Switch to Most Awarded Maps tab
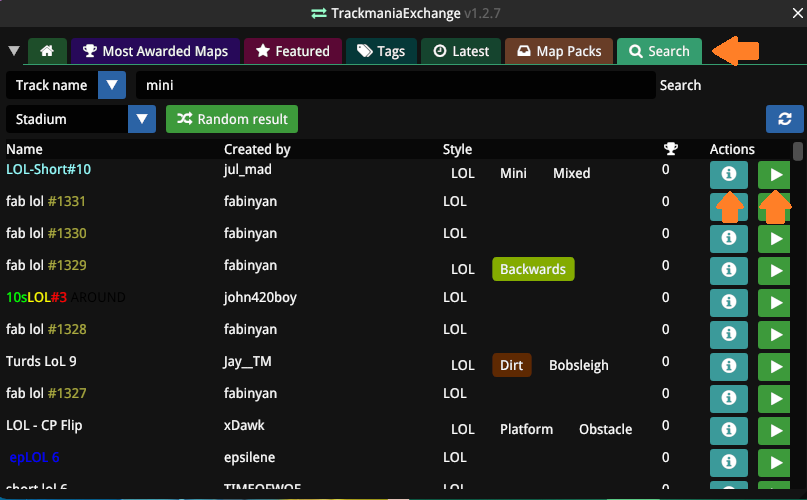Viewport: 807px width, 500px height. pyautogui.click(x=155, y=51)
